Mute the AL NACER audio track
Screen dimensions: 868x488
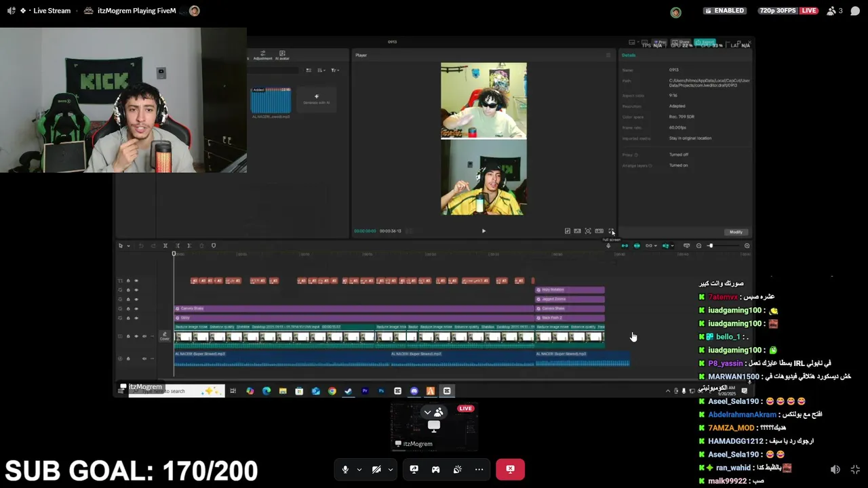coord(144,359)
